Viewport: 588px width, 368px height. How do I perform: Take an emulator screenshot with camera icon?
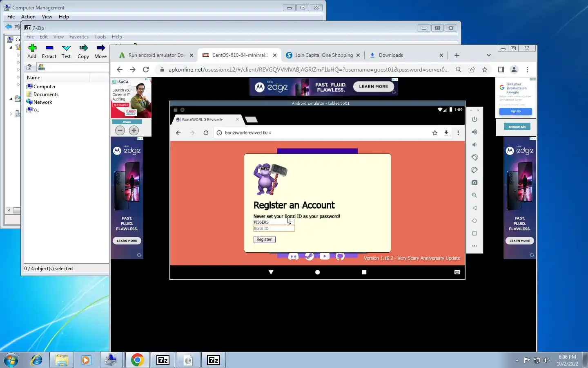coord(474,183)
